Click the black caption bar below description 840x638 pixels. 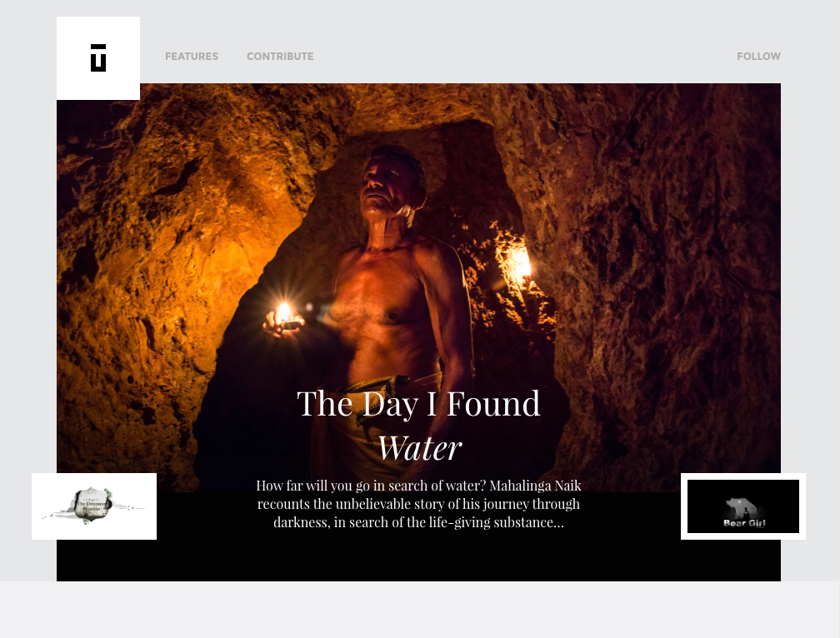click(x=418, y=556)
